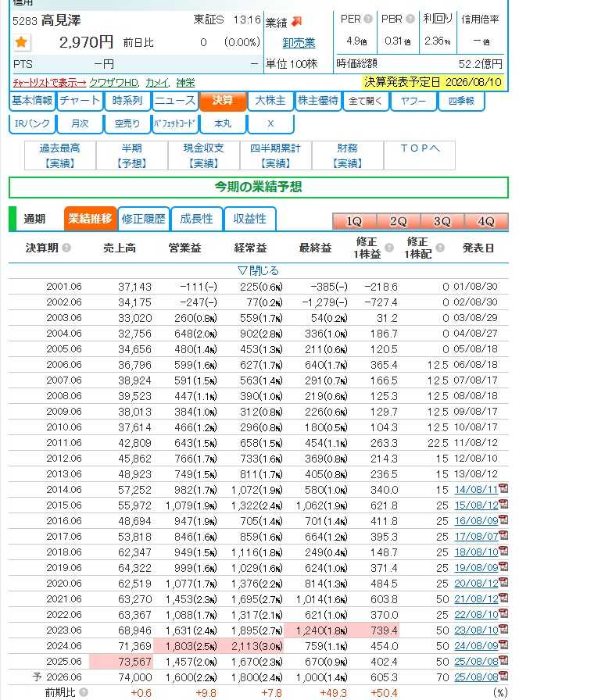The height and width of the screenshot is (700, 612).
Task: Open PDF icon in the 2025.06 row
Action: tap(503, 660)
